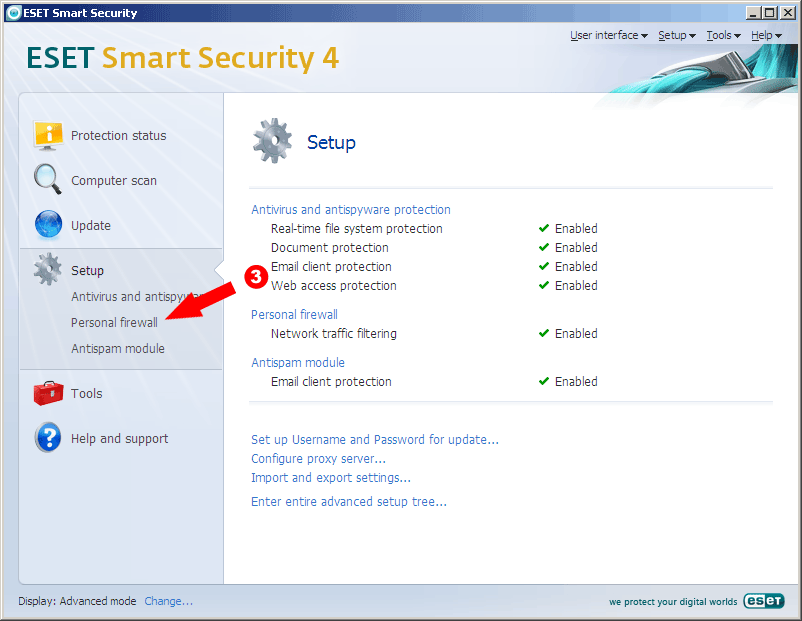
Task: Click Email client protection under Antivirus section
Action: 331,267
